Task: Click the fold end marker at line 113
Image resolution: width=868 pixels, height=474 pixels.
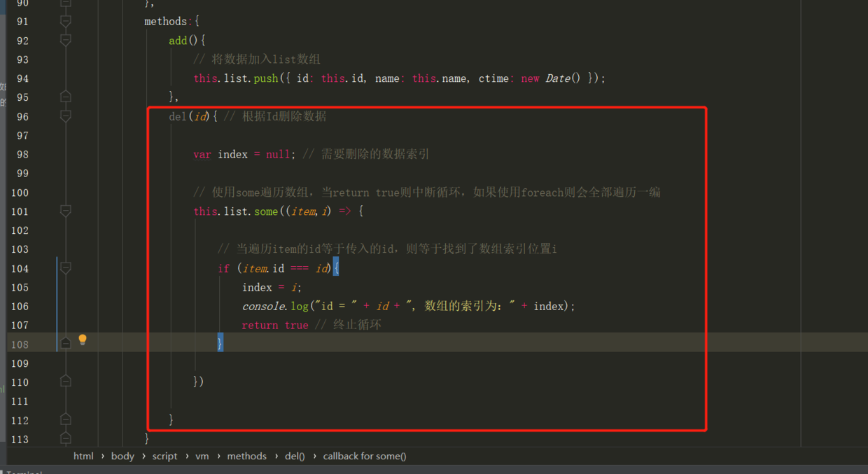Action: click(66, 438)
